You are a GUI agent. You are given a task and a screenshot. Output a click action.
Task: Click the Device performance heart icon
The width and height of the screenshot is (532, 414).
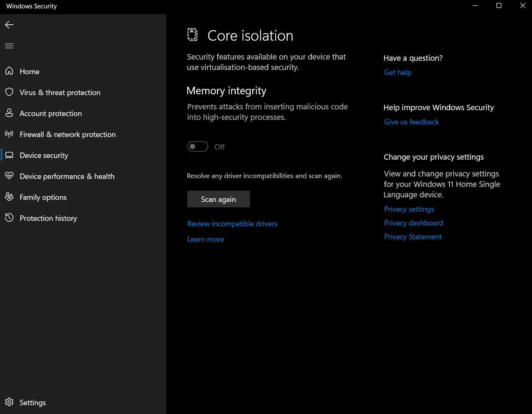pos(9,176)
